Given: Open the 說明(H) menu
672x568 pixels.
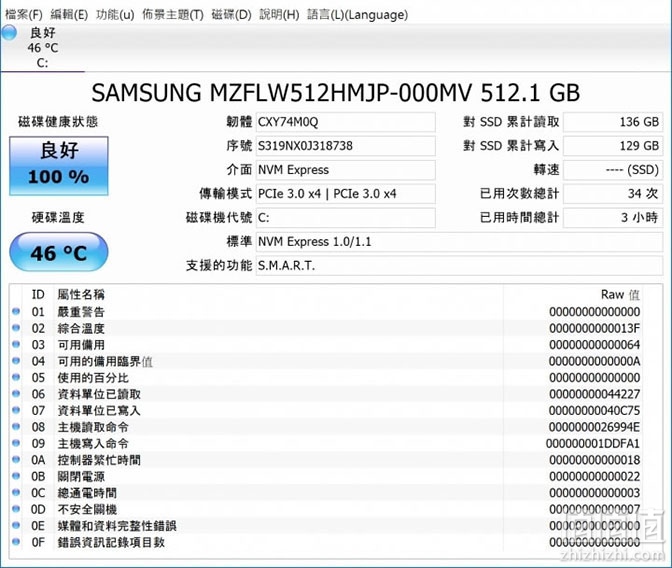Looking at the screenshot, I should (279, 15).
